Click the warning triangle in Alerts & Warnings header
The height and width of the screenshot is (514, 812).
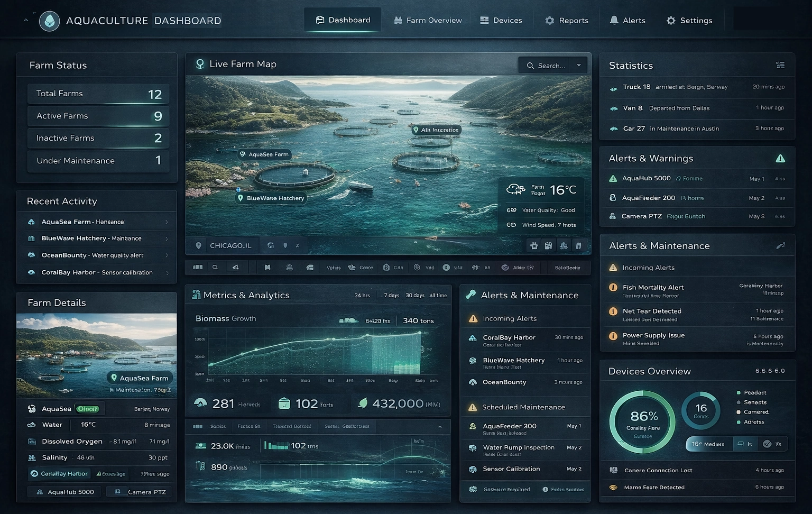(780, 158)
